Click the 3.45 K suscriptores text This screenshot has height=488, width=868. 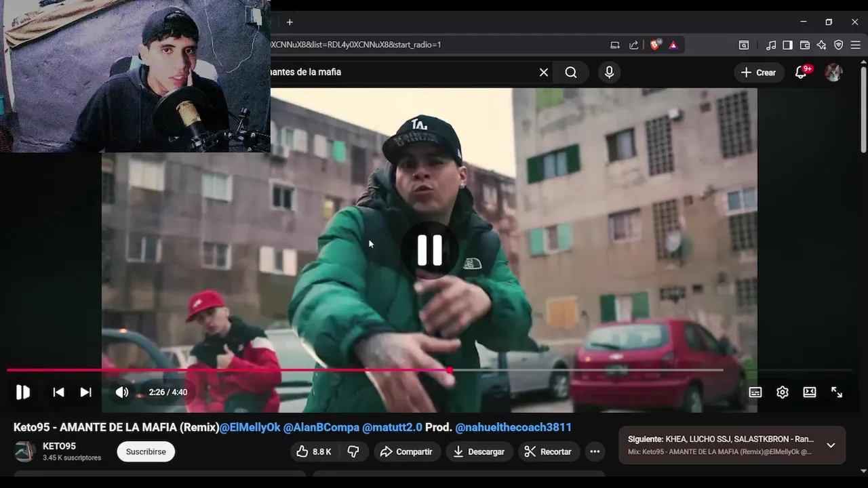click(x=72, y=457)
